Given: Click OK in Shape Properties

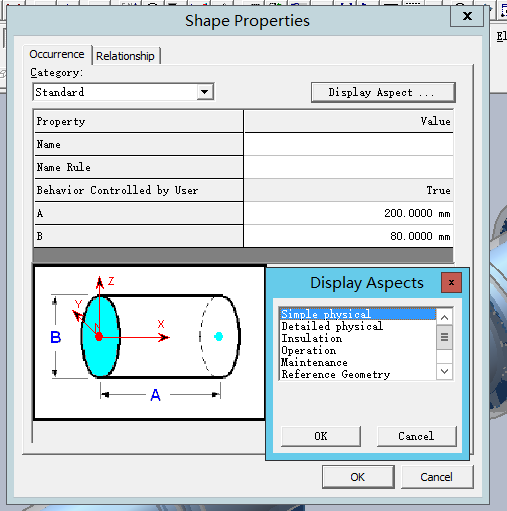Looking at the screenshot, I should (x=358, y=477).
